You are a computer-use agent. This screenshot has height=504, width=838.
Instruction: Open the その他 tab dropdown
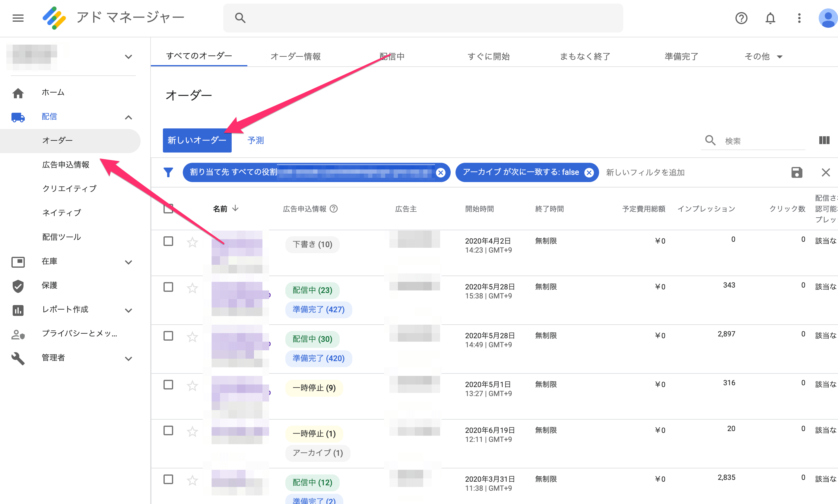click(763, 56)
